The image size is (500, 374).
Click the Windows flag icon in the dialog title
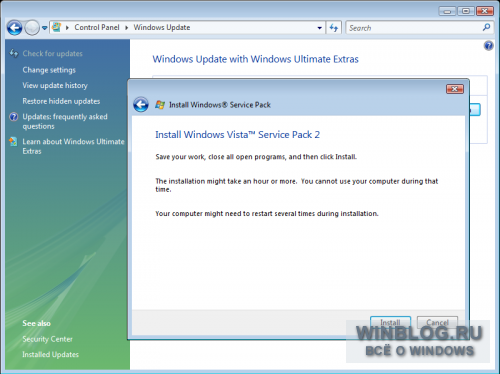click(160, 105)
